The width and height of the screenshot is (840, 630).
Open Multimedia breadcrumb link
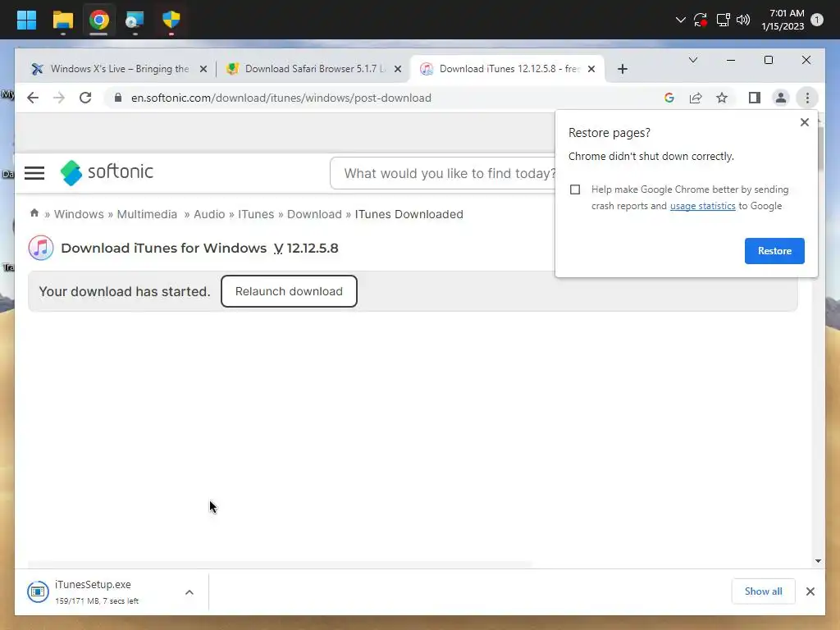click(x=147, y=214)
